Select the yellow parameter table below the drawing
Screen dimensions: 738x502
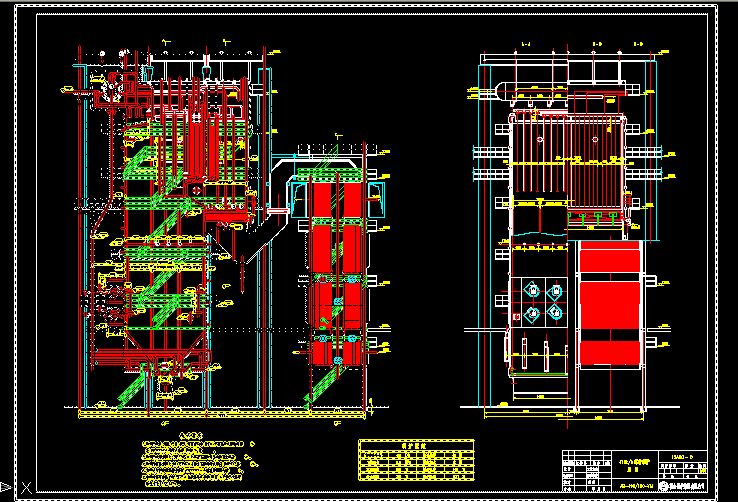(x=418, y=462)
